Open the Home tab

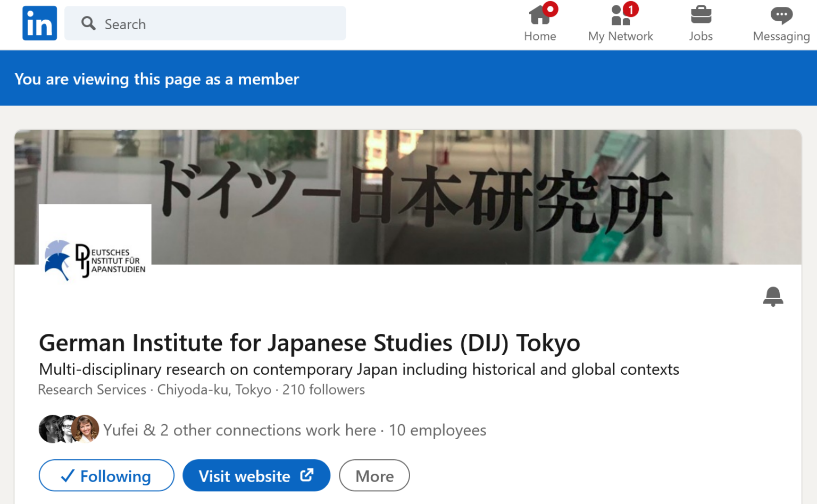[x=540, y=23]
